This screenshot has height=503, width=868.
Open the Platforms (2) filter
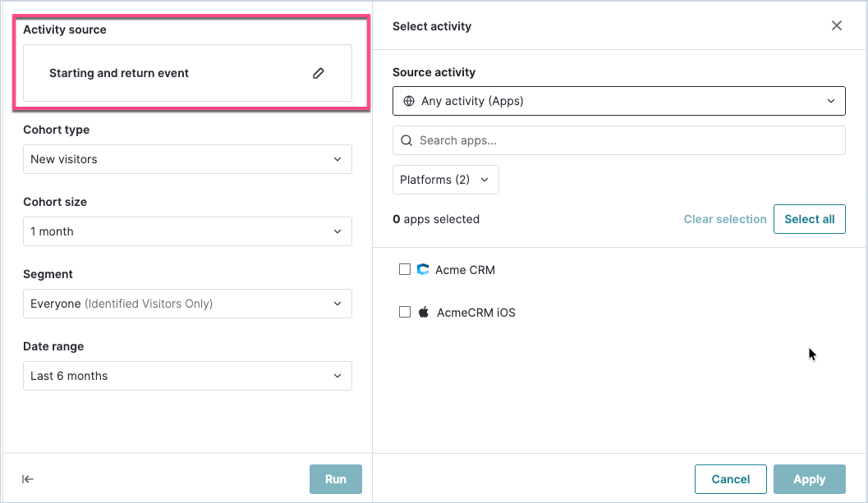point(446,180)
